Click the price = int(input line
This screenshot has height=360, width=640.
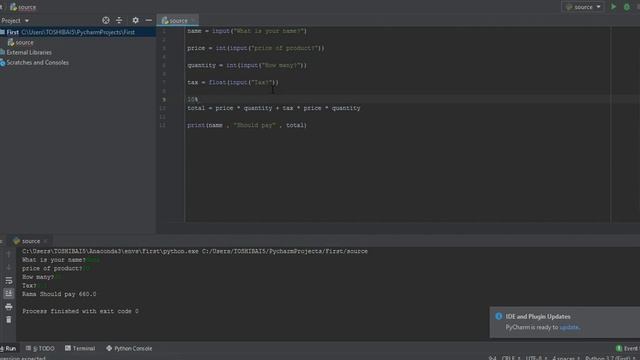[x=256, y=48]
